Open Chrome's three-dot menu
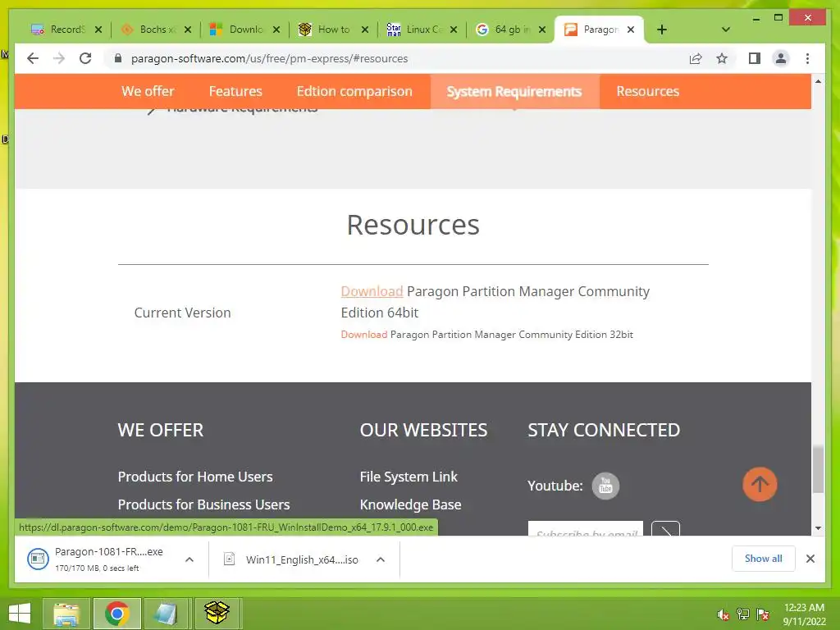Image resolution: width=840 pixels, height=630 pixels. (x=807, y=58)
